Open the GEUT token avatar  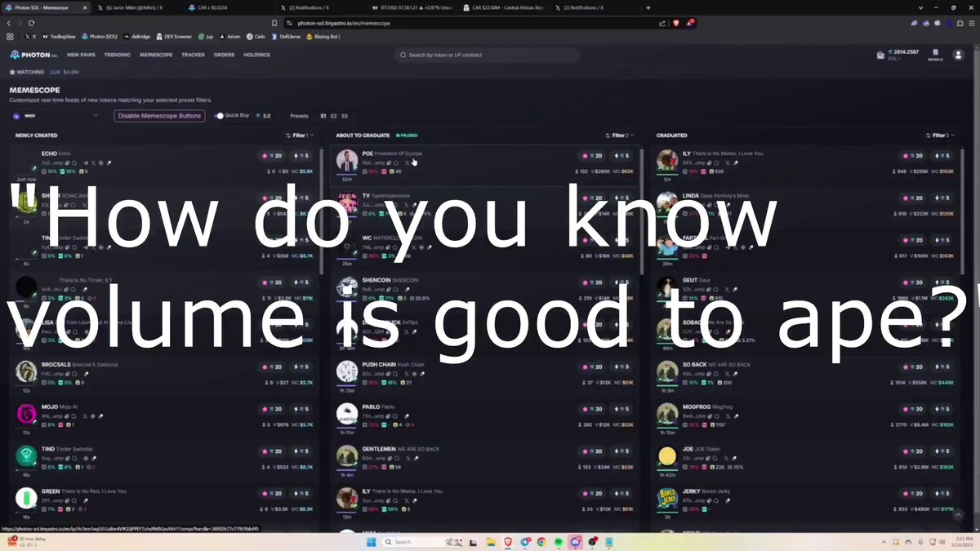667,287
